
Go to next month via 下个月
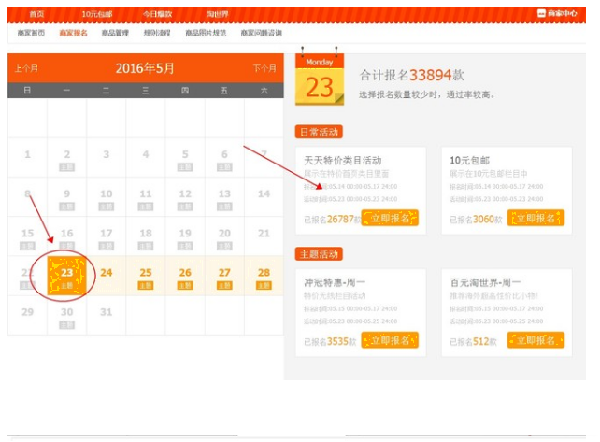tap(264, 68)
